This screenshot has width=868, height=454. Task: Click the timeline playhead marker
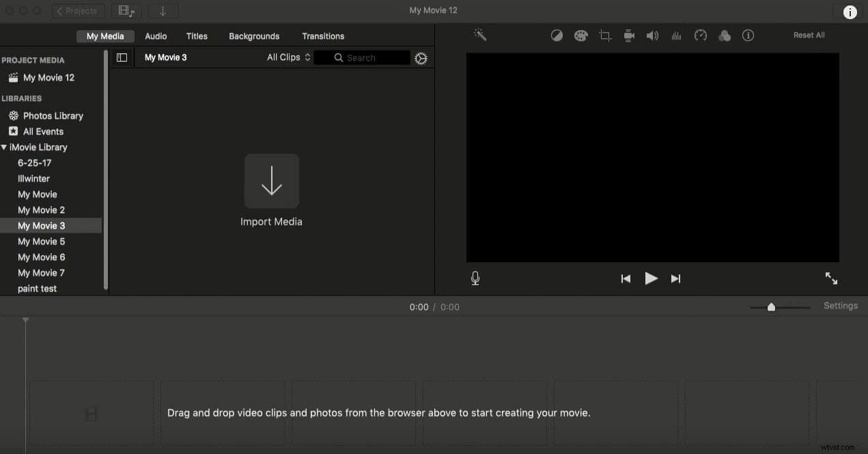[25, 320]
